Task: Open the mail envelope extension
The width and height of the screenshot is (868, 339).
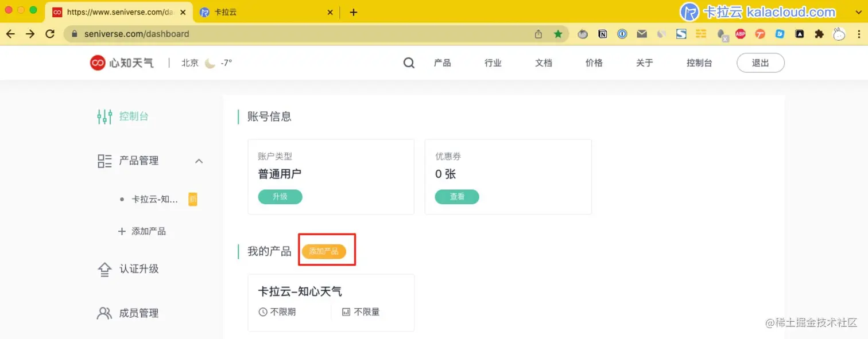Action: (642, 34)
